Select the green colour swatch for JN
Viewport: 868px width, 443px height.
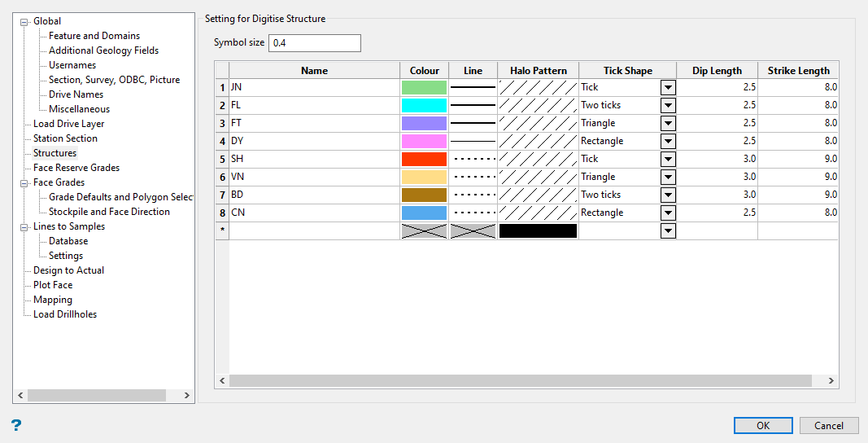click(x=424, y=87)
